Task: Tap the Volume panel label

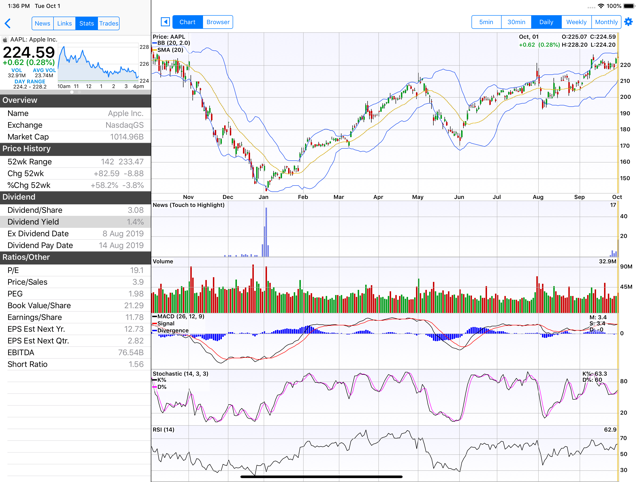Action: click(x=163, y=261)
